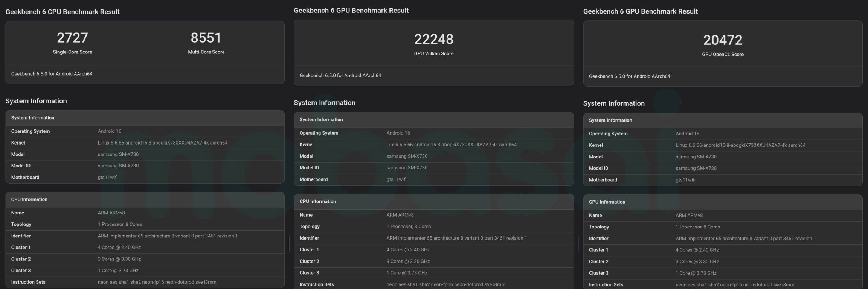The width and height of the screenshot is (868, 289).
Task: Click the 'GPU Vulkan Score' label
Action: 434,53
